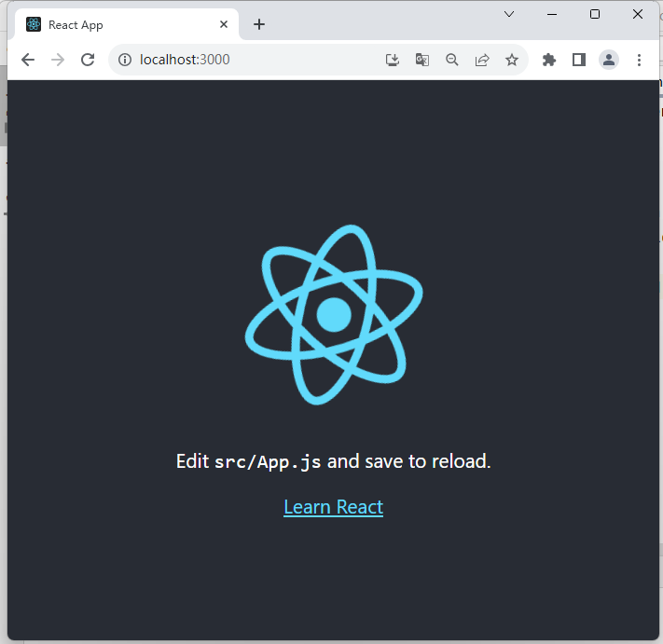Install app icon in address bar
The width and height of the screenshot is (663, 644).
click(393, 60)
